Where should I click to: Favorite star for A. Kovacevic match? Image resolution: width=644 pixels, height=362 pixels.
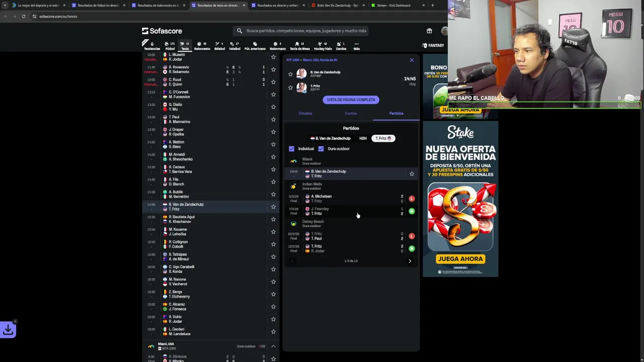[x=273, y=69]
